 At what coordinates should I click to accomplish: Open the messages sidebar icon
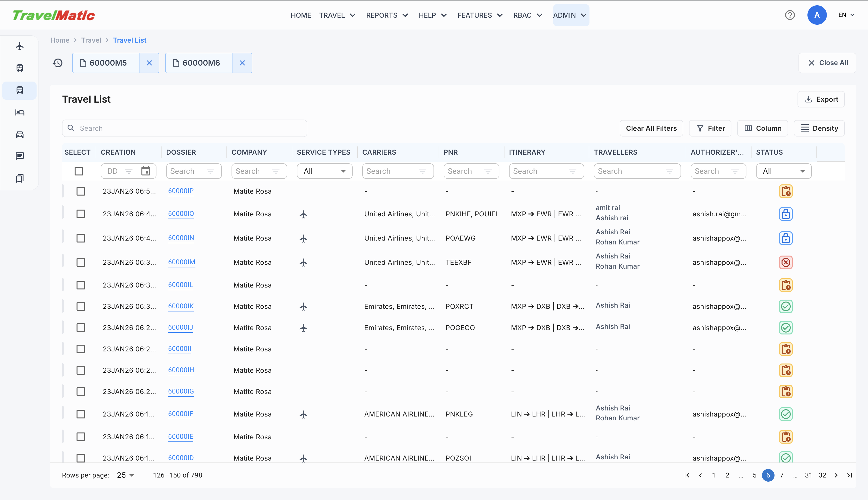point(20,156)
